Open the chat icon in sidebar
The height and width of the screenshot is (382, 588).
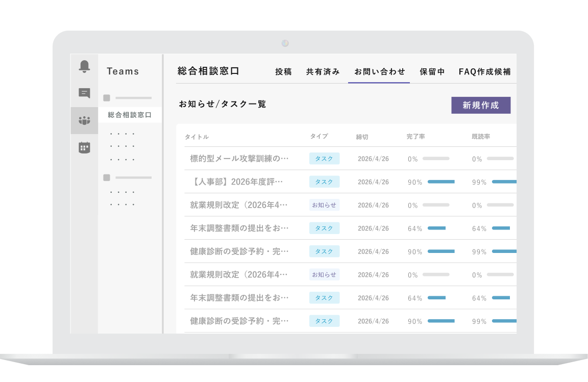coord(84,93)
